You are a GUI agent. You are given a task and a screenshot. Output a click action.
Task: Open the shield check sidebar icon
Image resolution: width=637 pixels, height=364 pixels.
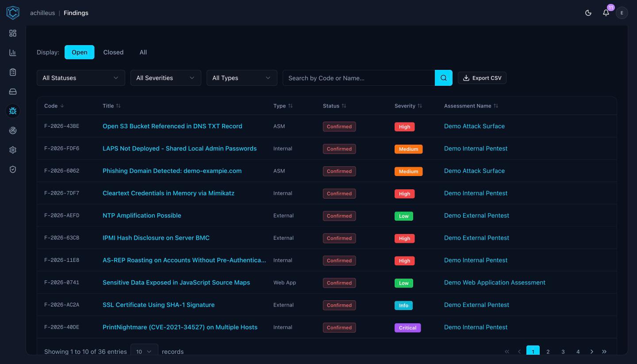pyautogui.click(x=13, y=169)
